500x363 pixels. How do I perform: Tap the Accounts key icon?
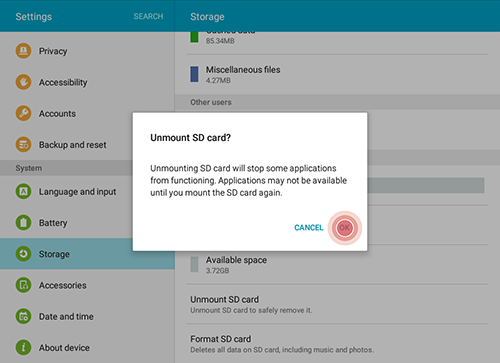tap(23, 113)
